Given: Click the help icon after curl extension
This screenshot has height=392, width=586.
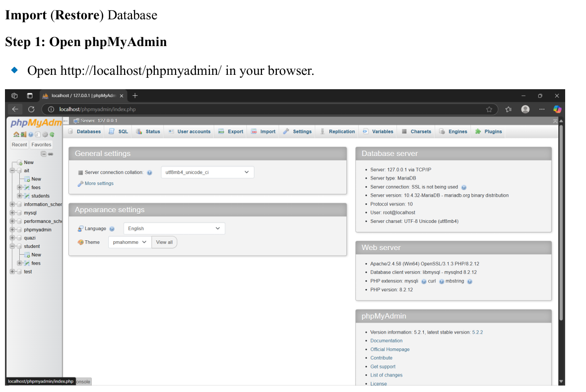Looking at the screenshot, I should tap(442, 281).
